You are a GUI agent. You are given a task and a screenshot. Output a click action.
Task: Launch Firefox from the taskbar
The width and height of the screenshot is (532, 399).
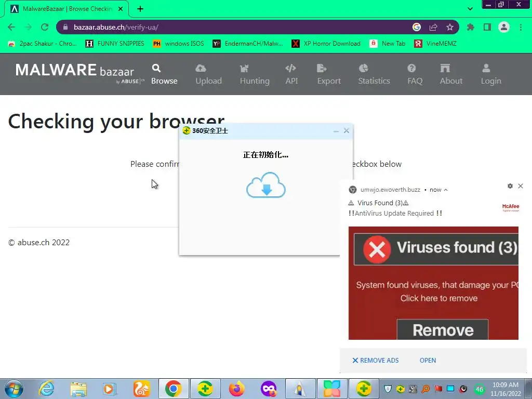(236, 389)
